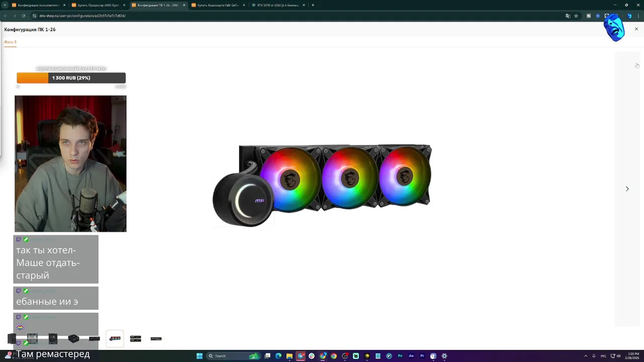Open Windows Start menu
This screenshot has width=644, height=362.
point(199,356)
